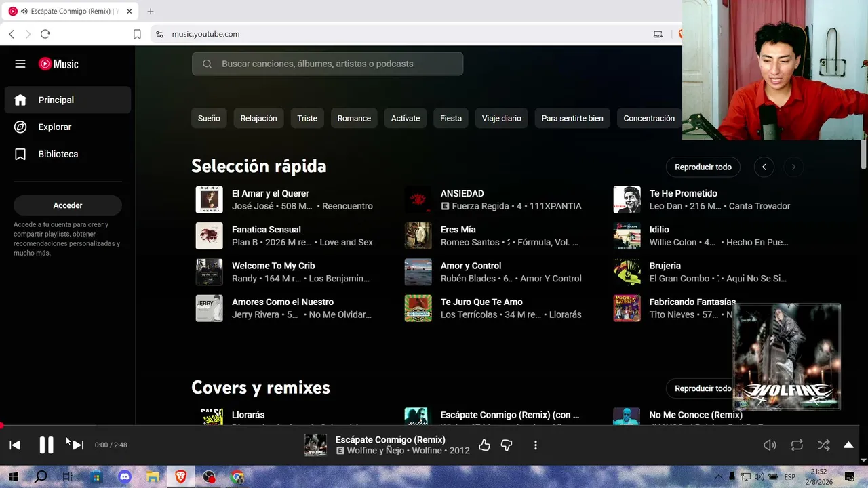Click the Reencuentro album link
Screen dimensions: 868x488
click(x=347, y=206)
